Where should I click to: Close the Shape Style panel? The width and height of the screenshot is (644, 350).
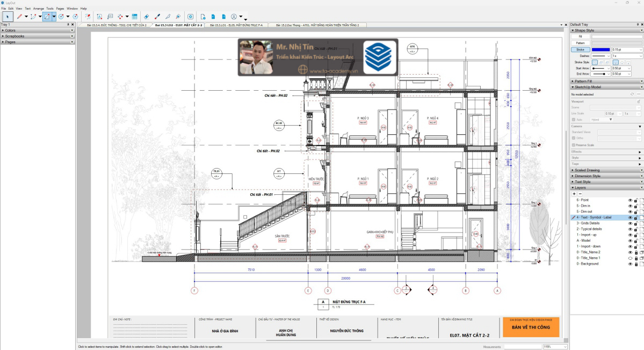point(641,31)
